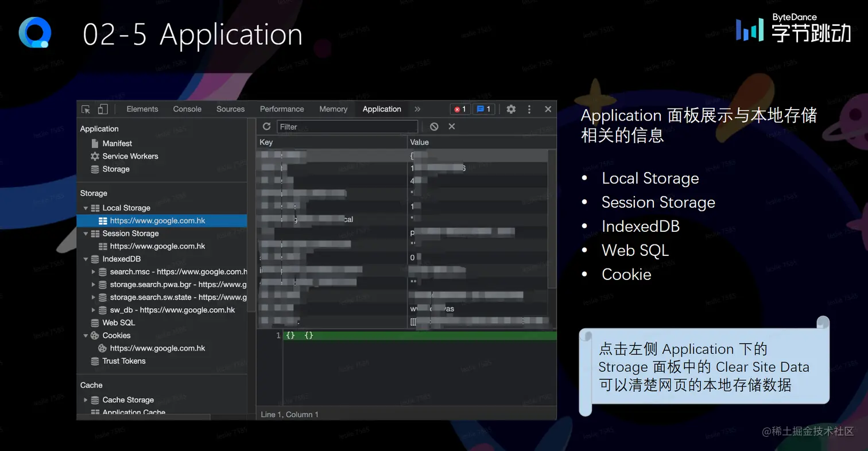This screenshot has height=451, width=868.
Task: Click the Key column header
Action: coord(332,142)
